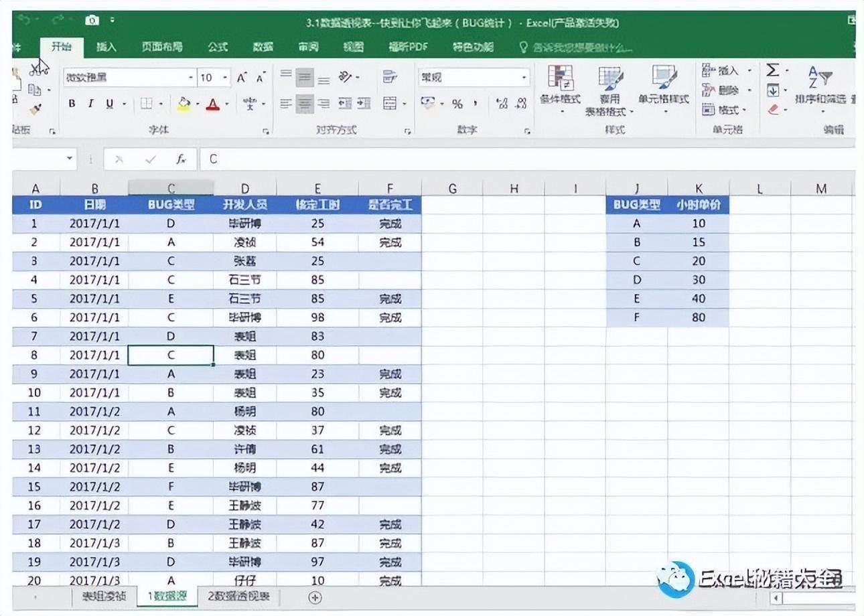Click the increase indent icon
Screen dimensions: 864x616
[364, 104]
